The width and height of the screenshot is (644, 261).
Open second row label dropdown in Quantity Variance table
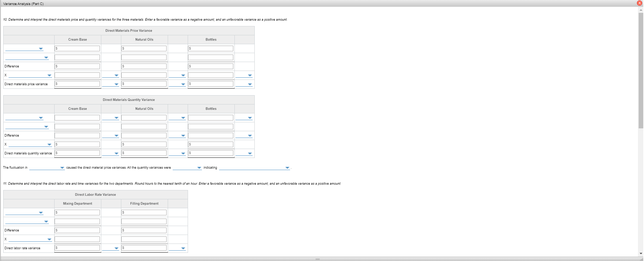tap(27, 127)
